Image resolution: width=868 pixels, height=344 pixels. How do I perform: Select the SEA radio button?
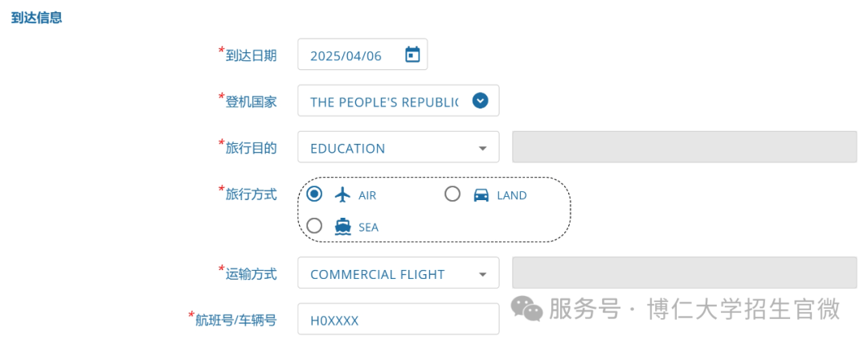click(x=314, y=226)
